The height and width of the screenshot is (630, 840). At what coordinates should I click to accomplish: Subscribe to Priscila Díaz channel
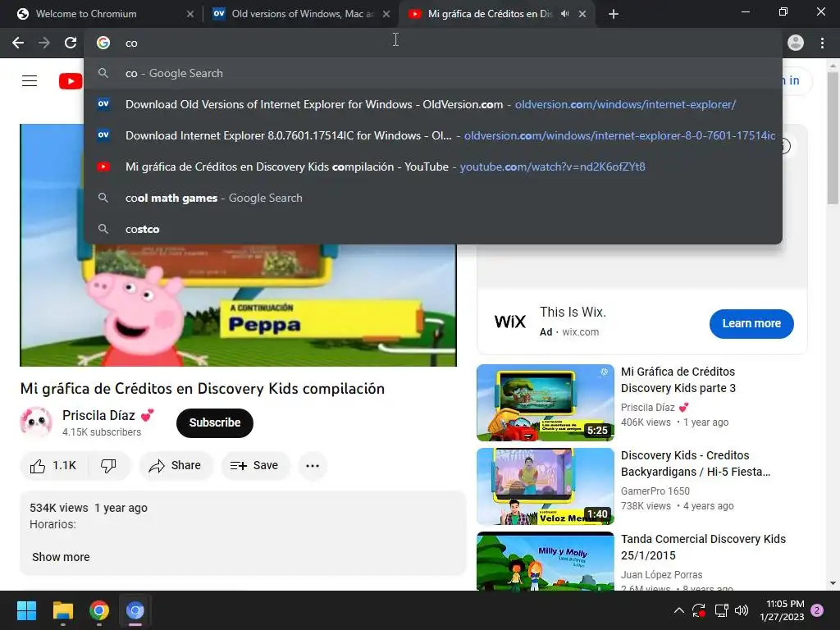click(215, 422)
